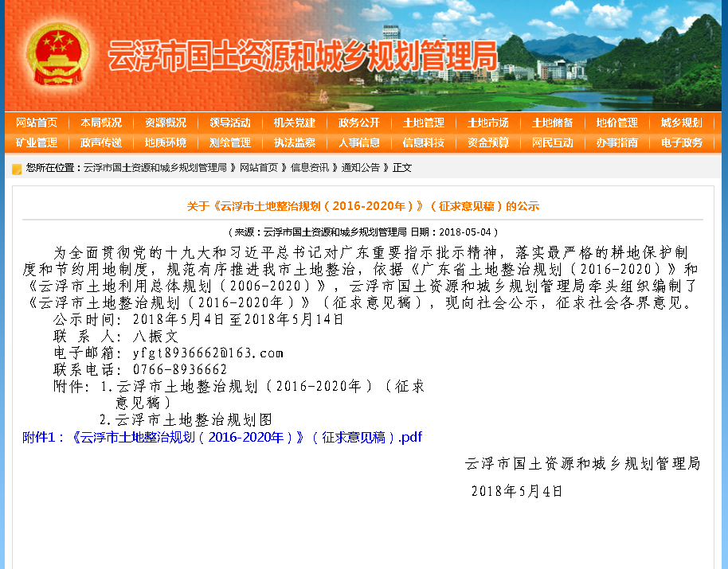The width and height of the screenshot is (728, 569).
Task: Open 执法监察 from the second menu row
Action: pyautogui.click(x=295, y=142)
